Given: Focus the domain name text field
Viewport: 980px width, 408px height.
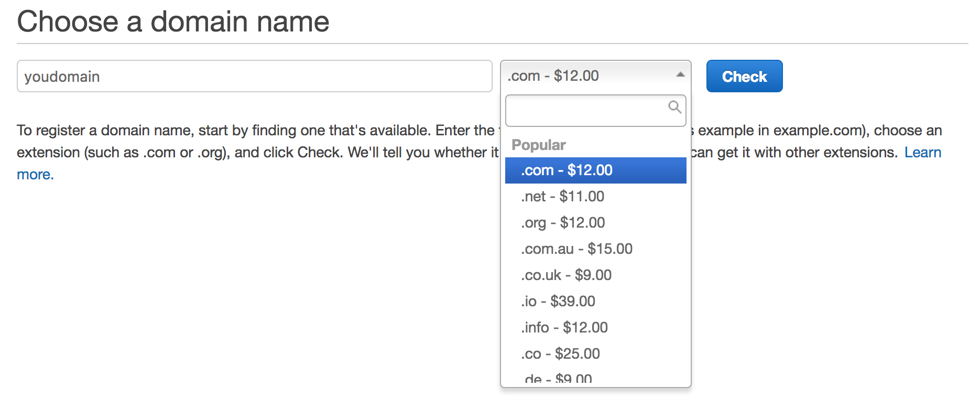Looking at the screenshot, I should pos(254,77).
